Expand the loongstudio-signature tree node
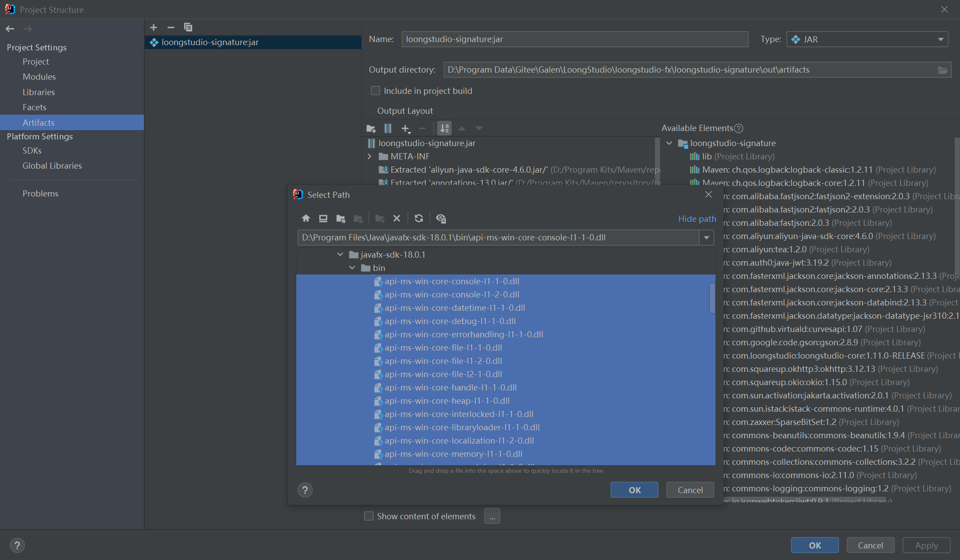 click(x=669, y=143)
